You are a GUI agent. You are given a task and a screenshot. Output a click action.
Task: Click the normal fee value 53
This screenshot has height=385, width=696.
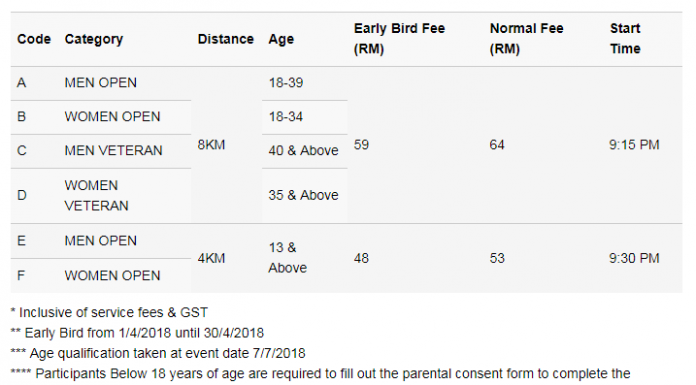click(497, 258)
